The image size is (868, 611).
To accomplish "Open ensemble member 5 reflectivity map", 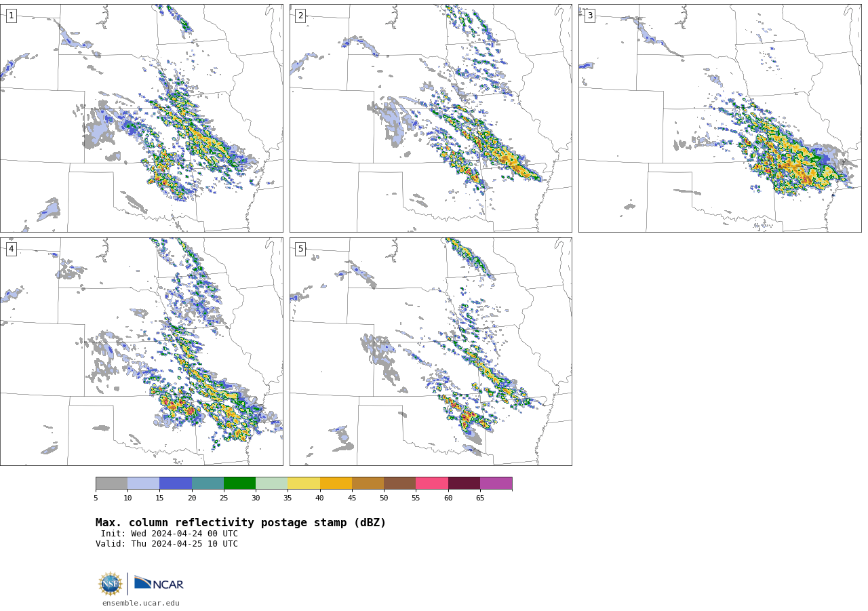I will tap(431, 351).
